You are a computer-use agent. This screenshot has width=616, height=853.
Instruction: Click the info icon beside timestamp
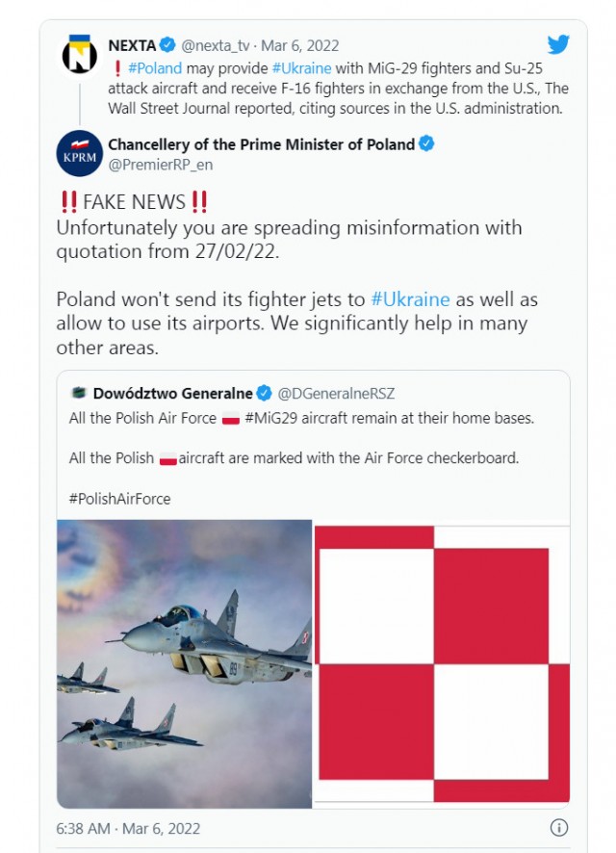tap(559, 827)
